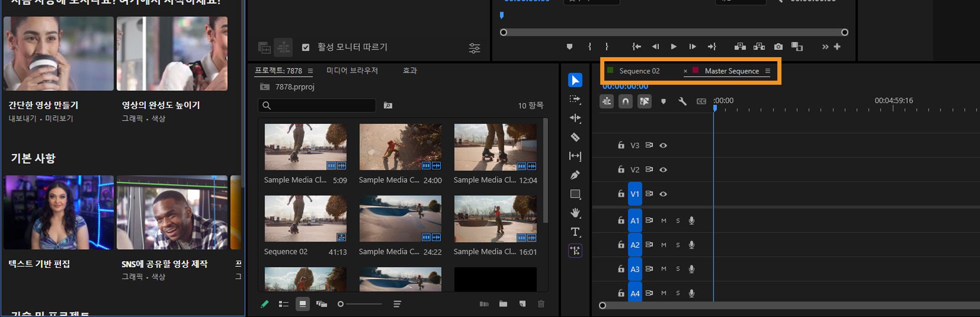The height and width of the screenshot is (317, 980).
Task: Select the Razor tool
Action: [575, 137]
